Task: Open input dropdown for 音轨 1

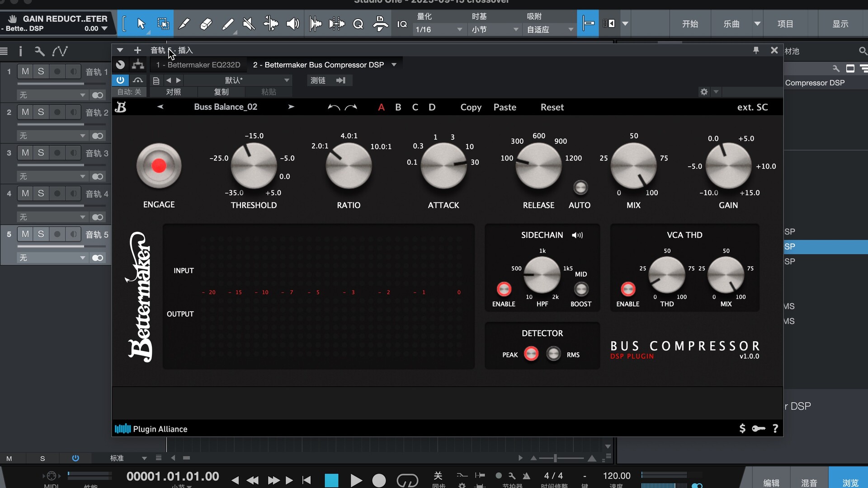Action: click(x=52, y=95)
